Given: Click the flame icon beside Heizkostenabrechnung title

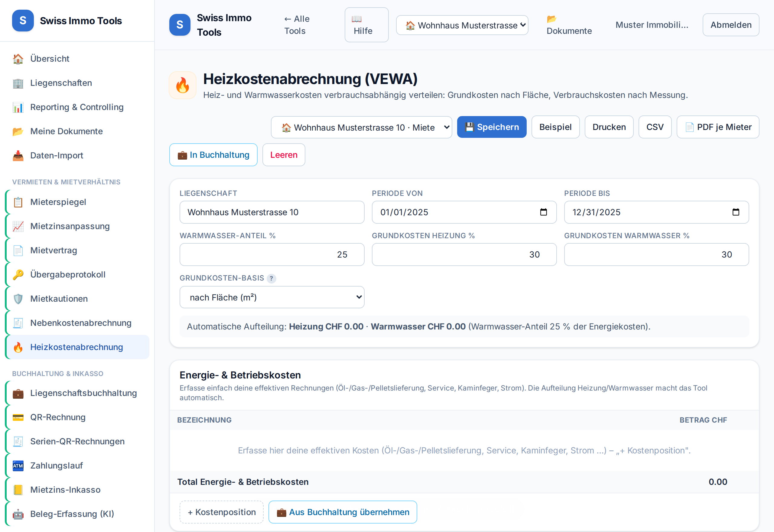Looking at the screenshot, I should [x=182, y=85].
